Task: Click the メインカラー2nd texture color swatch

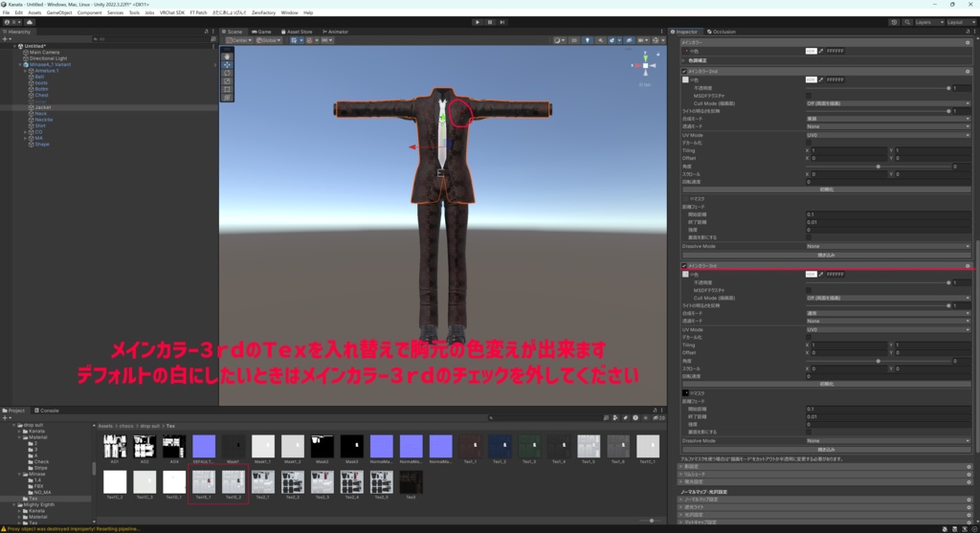Action: (685, 80)
